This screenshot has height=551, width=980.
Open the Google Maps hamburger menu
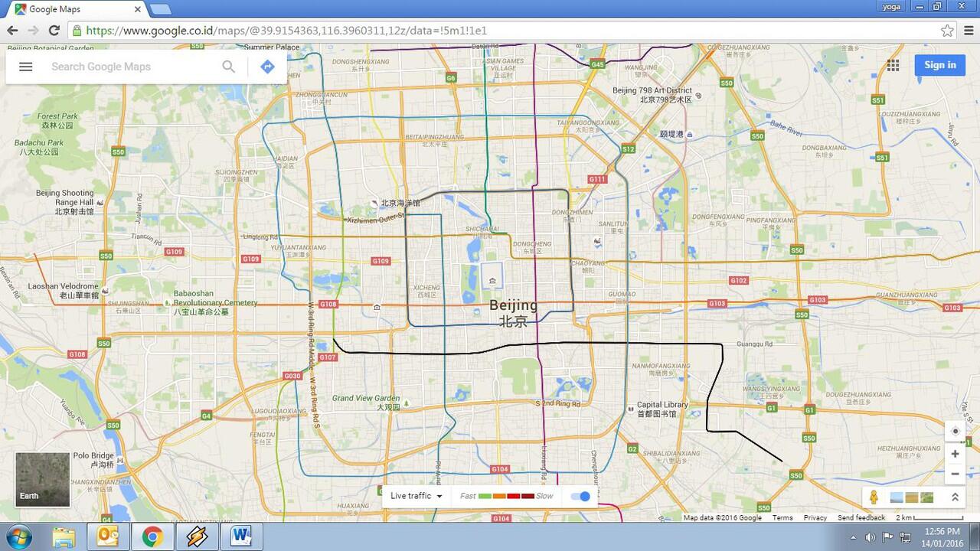pyautogui.click(x=25, y=67)
